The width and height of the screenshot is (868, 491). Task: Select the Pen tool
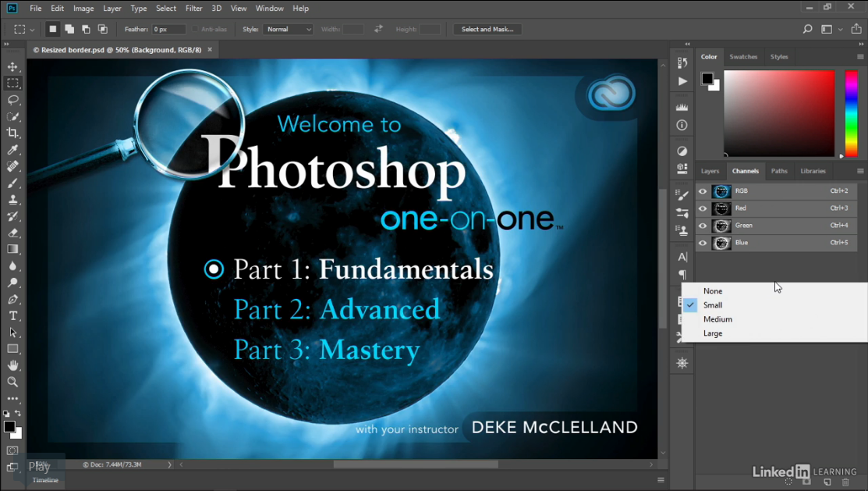(x=12, y=299)
